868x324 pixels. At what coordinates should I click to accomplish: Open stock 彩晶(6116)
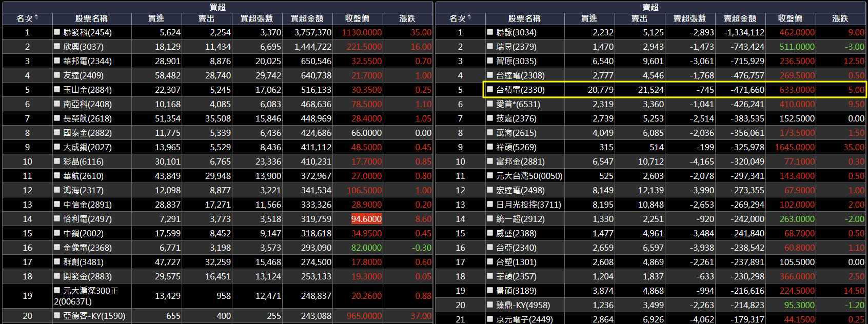(x=83, y=161)
